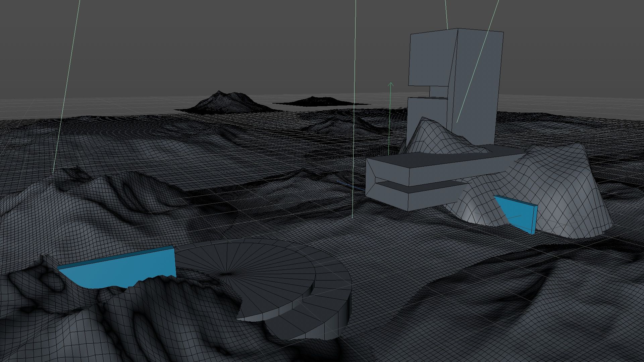Image resolution: width=644 pixels, height=362 pixels.
Task: Click the bottom end of the central green line
Action: [352, 217]
